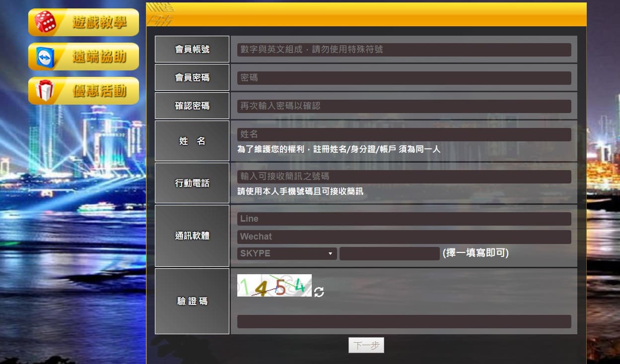This screenshot has height=364, width=620.
Task: Click the 姓 名 label cell
Action: click(192, 141)
